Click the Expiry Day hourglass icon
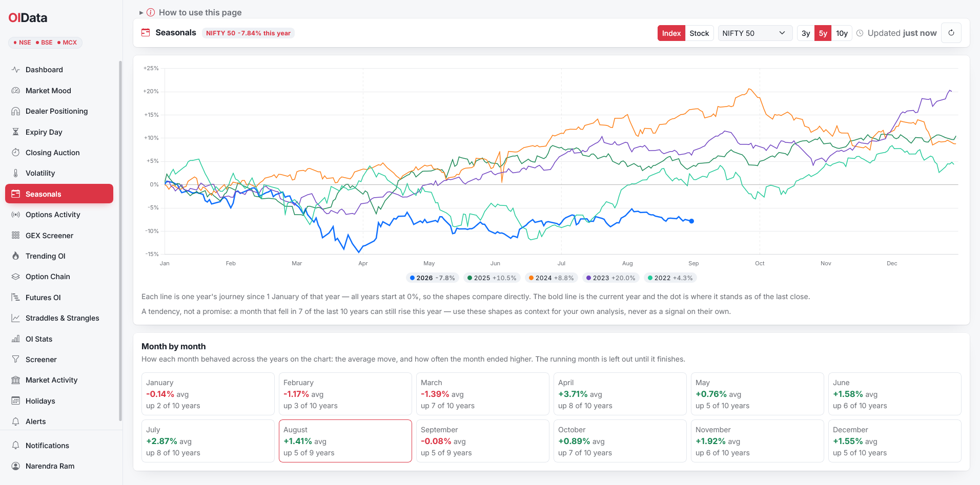 pyautogui.click(x=16, y=132)
